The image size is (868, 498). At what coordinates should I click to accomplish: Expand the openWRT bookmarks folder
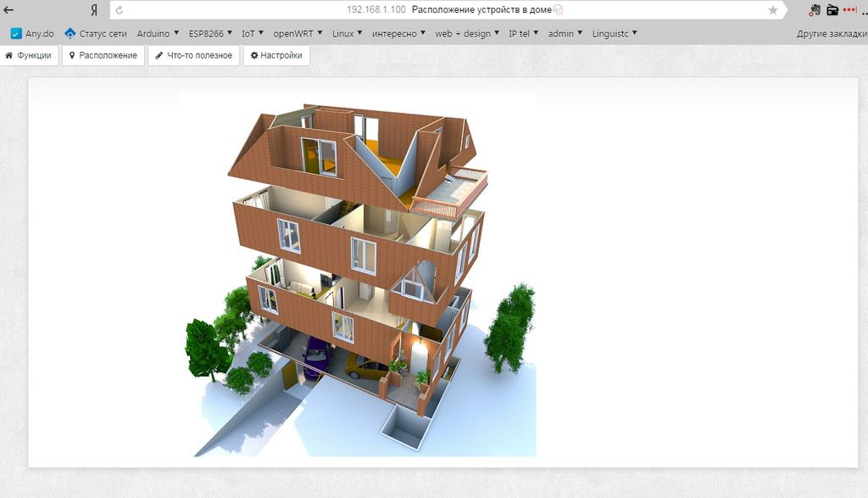point(298,33)
